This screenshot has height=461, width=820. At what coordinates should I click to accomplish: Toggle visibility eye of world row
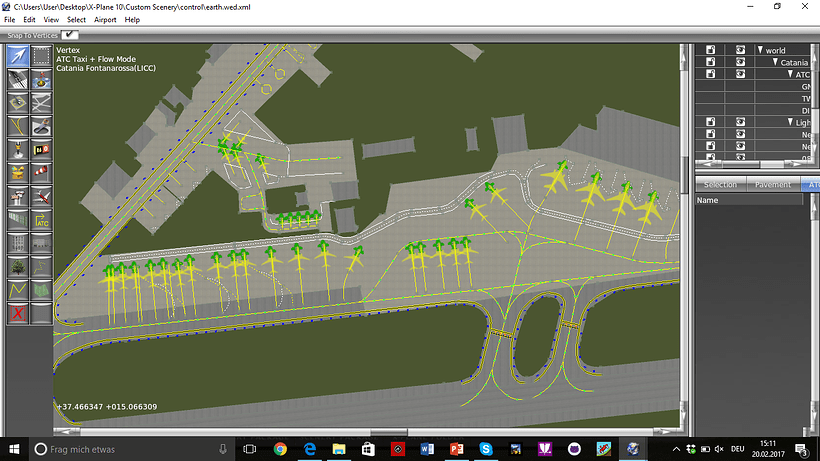pyautogui.click(x=741, y=50)
